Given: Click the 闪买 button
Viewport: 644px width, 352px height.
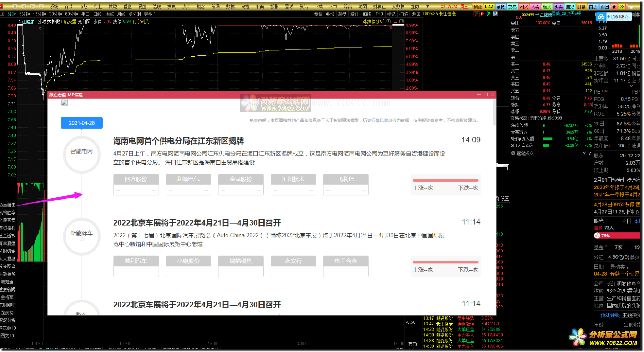Looking at the screenshot, I should pyautogui.click(x=524, y=6).
